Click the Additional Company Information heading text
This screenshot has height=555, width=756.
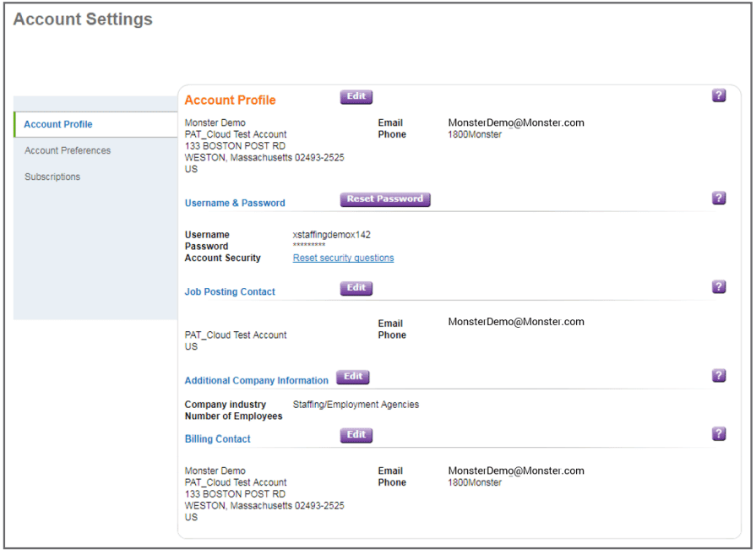256,380
